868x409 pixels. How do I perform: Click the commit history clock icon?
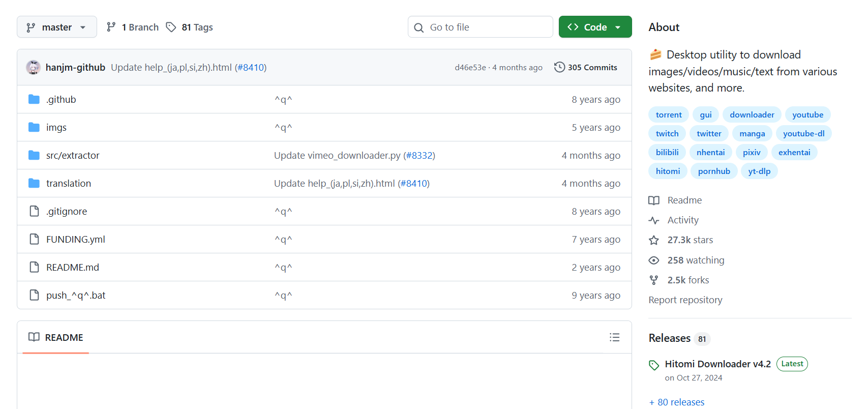click(x=559, y=67)
